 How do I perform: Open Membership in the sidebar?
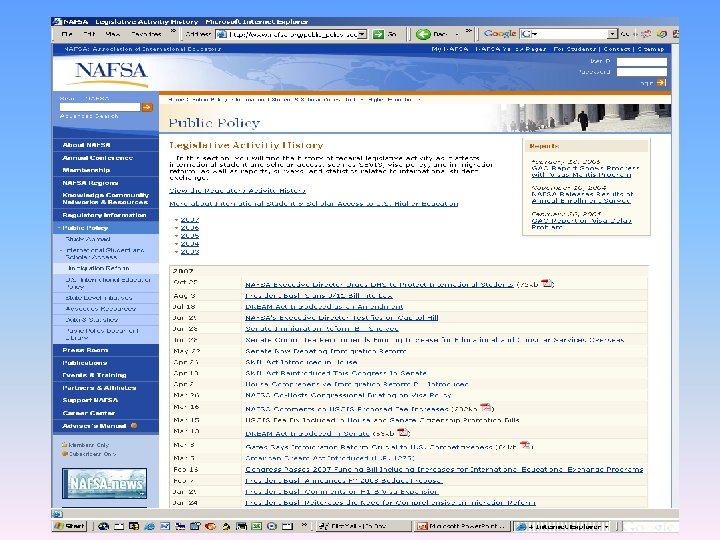coord(86,170)
